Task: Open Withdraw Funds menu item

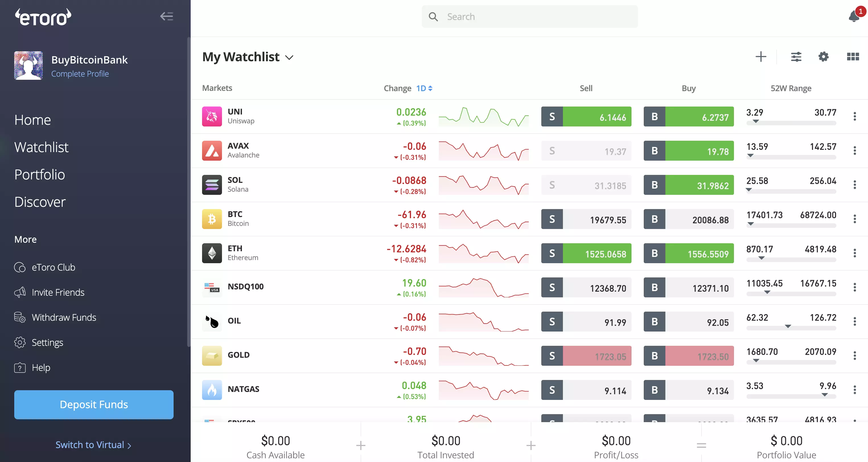Action: [x=55, y=317]
